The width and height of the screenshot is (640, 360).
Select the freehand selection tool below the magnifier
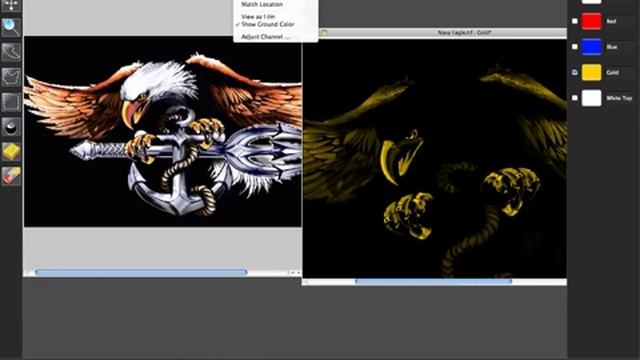[x=11, y=52]
